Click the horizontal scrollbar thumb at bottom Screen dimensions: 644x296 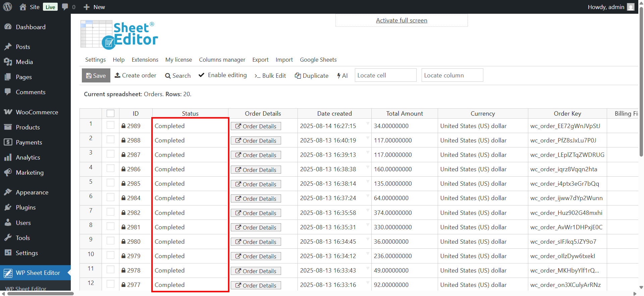tap(41, 294)
